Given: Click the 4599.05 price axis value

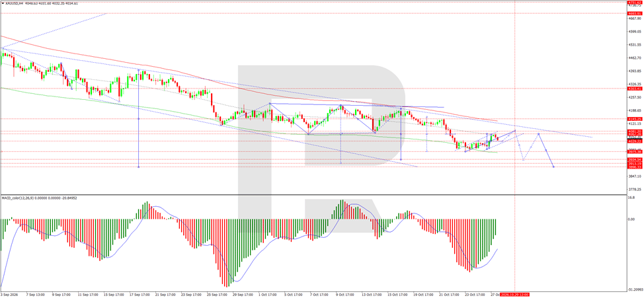Looking at the screenshot, I should [635, 31].
